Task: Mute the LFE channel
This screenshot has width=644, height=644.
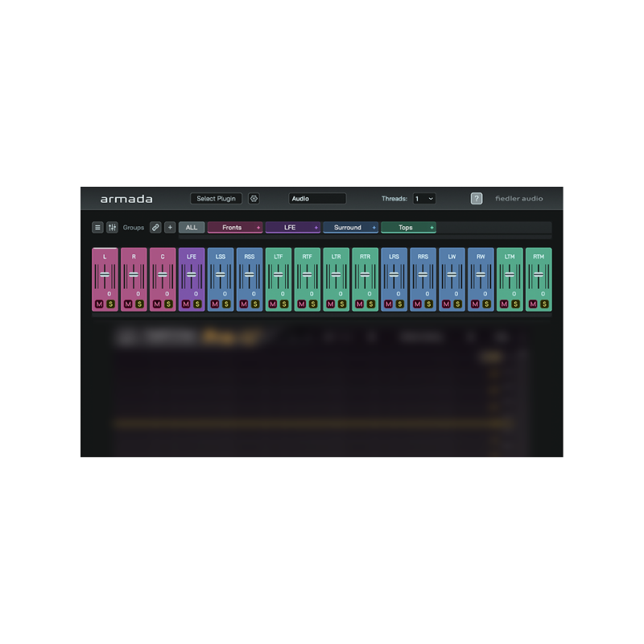Action: tap(185, 304)
